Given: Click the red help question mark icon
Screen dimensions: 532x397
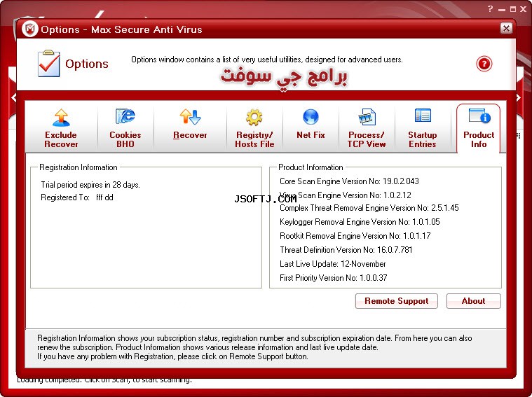Looking at the screenshot, I should coord(484,64).
